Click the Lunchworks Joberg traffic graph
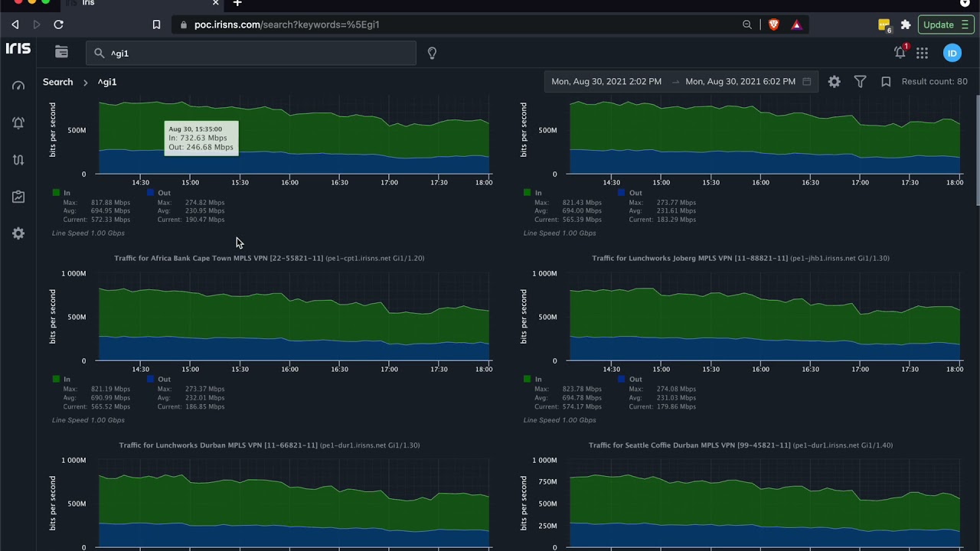 coord(765,317)
